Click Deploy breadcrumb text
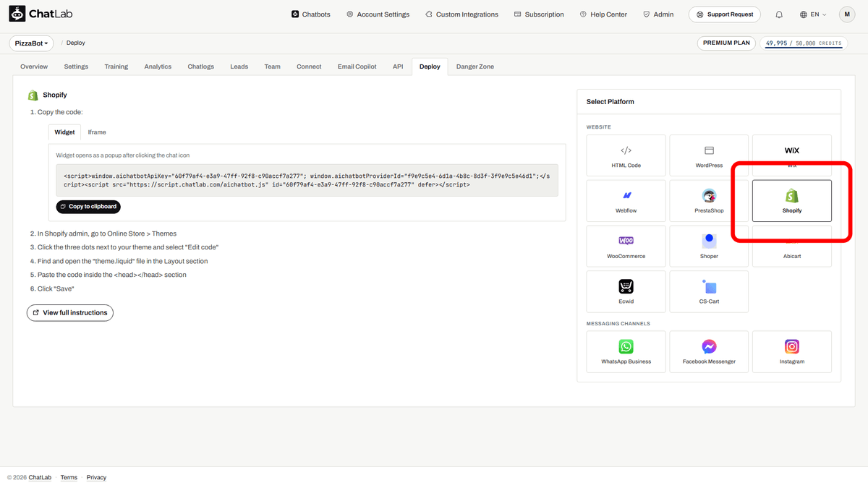Image resolution: width=868 pixels, height=488 pixels. pyautogui.click(x=76, y=43)
